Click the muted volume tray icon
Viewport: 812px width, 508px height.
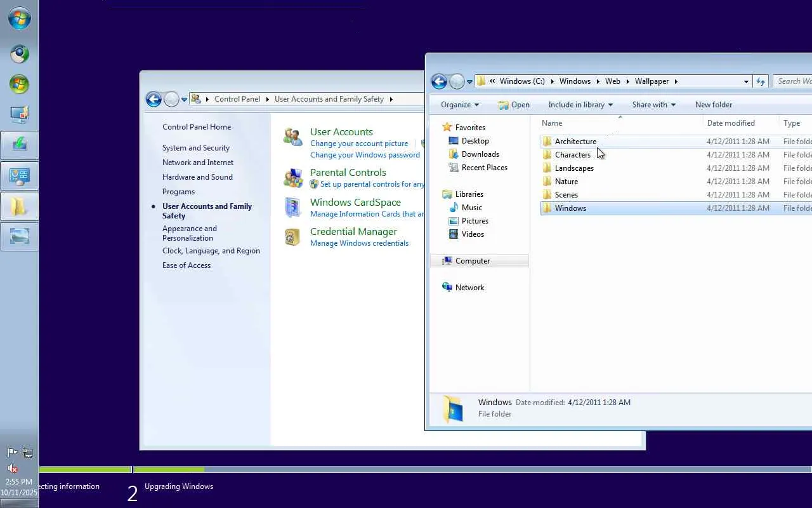click(12, 469)
